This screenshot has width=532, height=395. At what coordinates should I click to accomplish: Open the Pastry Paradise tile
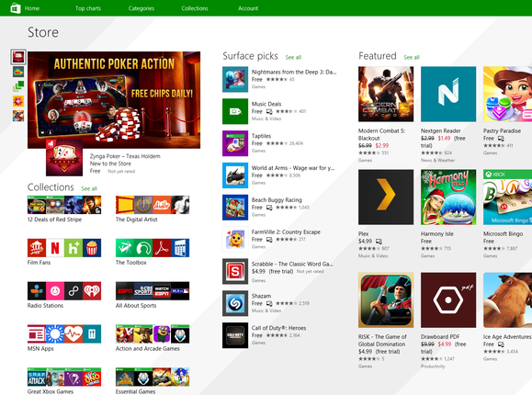coord(507,94)
